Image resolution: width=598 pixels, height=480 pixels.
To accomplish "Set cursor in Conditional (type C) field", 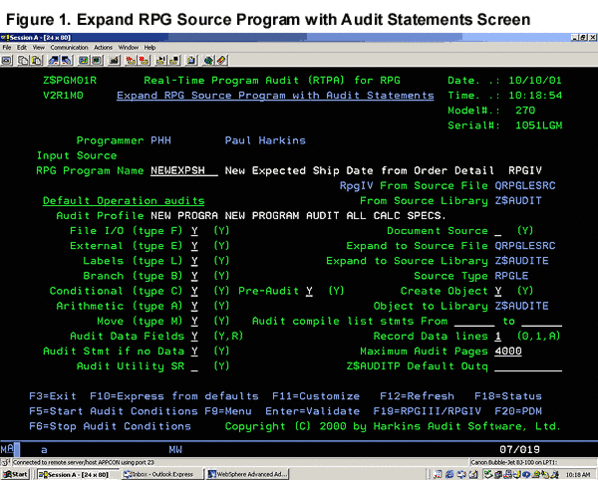I will tap(195, 291).
